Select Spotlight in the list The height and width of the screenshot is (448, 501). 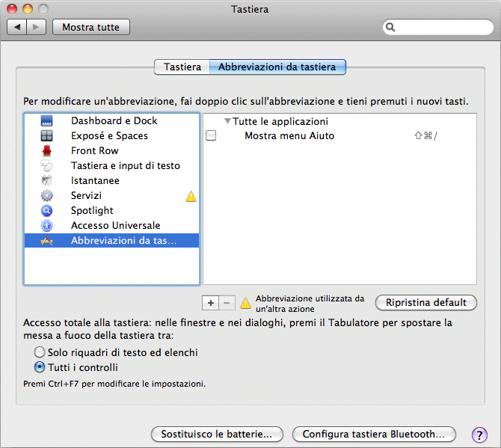pos(111,211)
